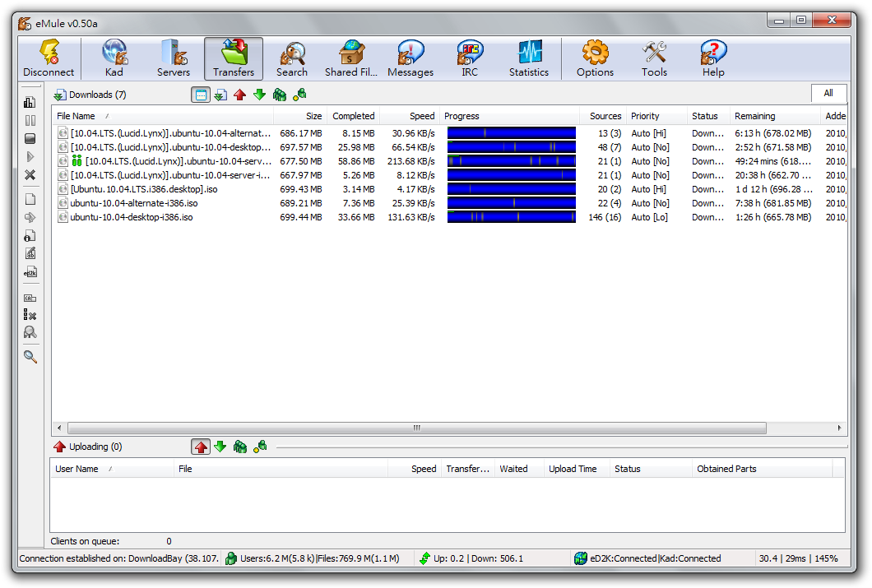Open the Shared Files view

(350, 58)
